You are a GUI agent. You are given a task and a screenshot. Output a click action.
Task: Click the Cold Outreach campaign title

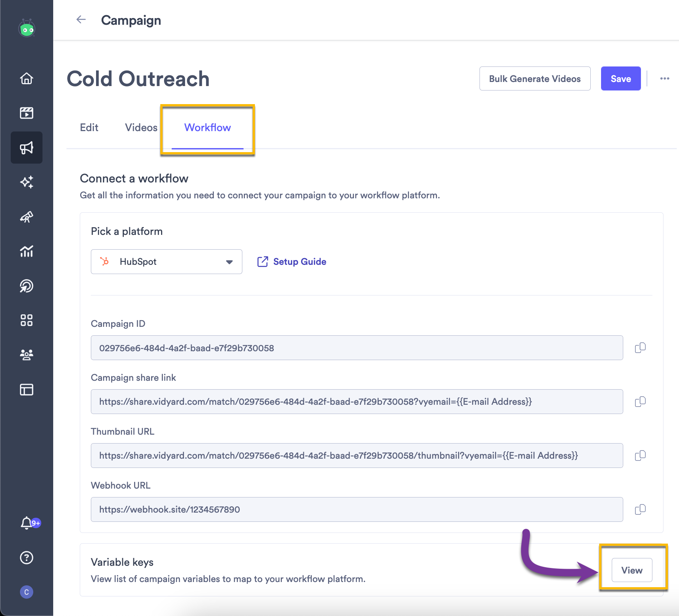click(138, 79)
